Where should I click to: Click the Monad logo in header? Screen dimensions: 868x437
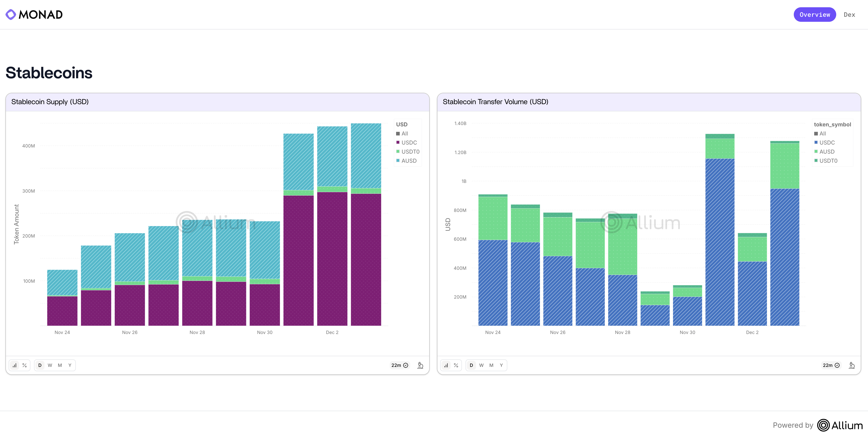[34, 15]
